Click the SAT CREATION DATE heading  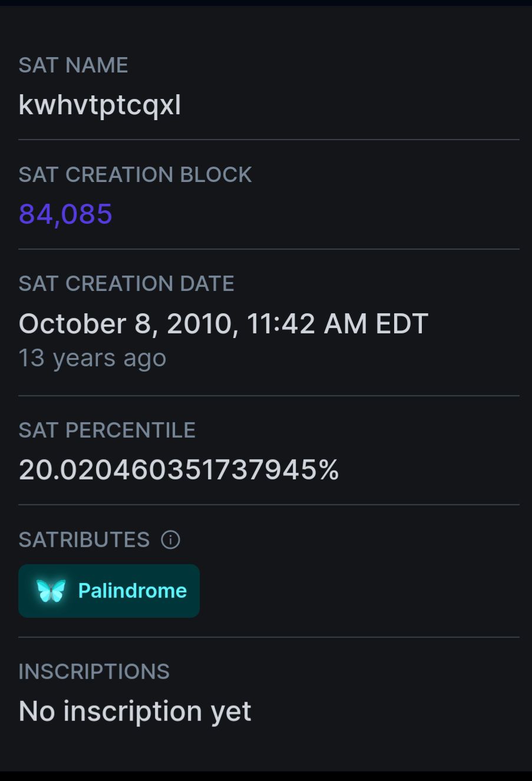(126, 284)
